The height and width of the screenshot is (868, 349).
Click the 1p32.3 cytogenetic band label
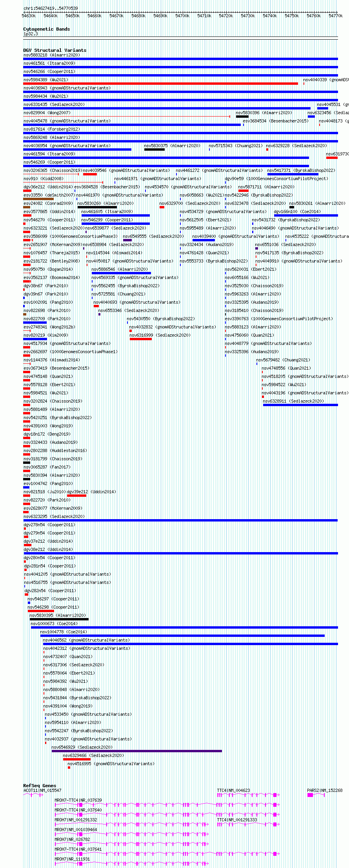pos(31,34)
